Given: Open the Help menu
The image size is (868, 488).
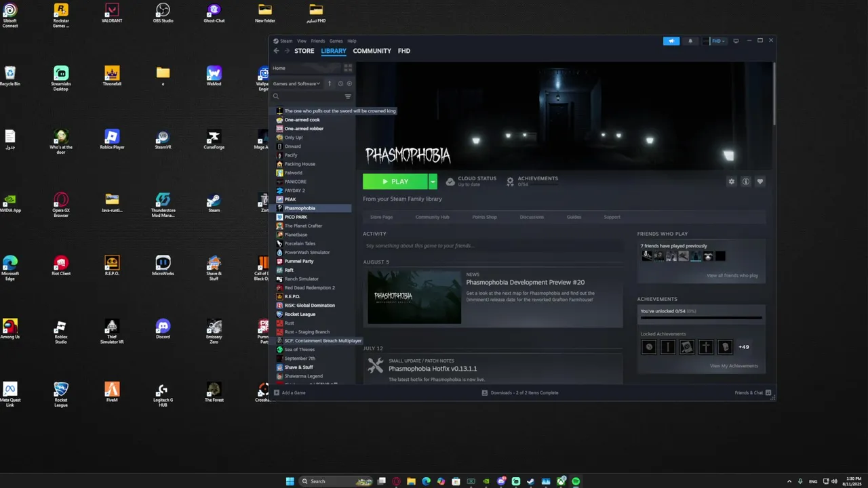Looking at the screenshot, I should pyautogui.click(x=351, y=41).
